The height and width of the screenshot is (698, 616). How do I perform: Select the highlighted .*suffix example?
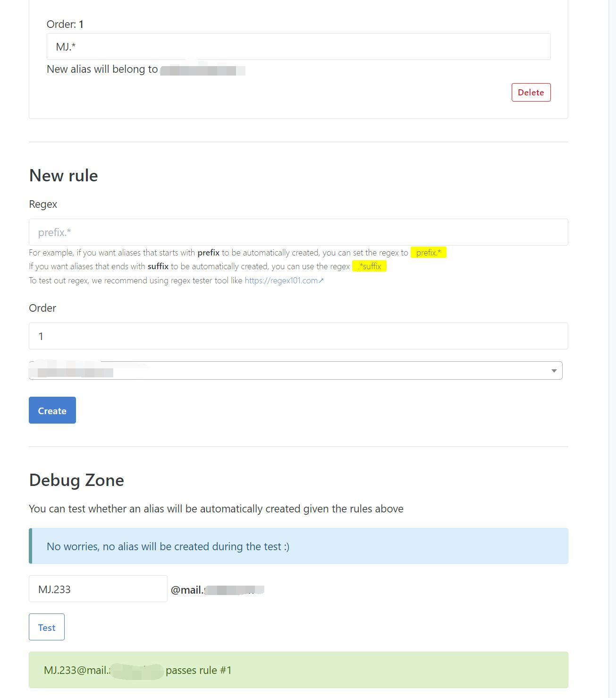point(369,266)
